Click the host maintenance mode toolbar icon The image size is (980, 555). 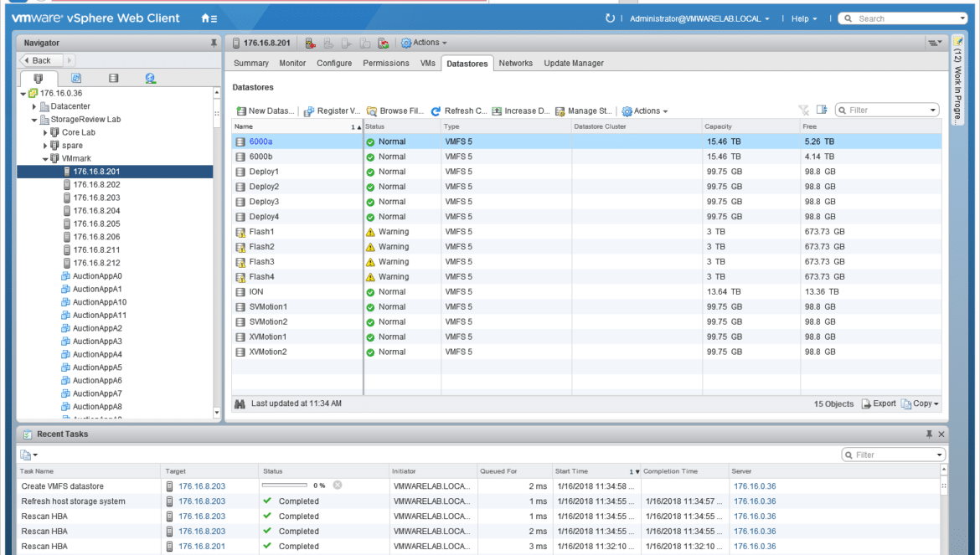(310, 43)
